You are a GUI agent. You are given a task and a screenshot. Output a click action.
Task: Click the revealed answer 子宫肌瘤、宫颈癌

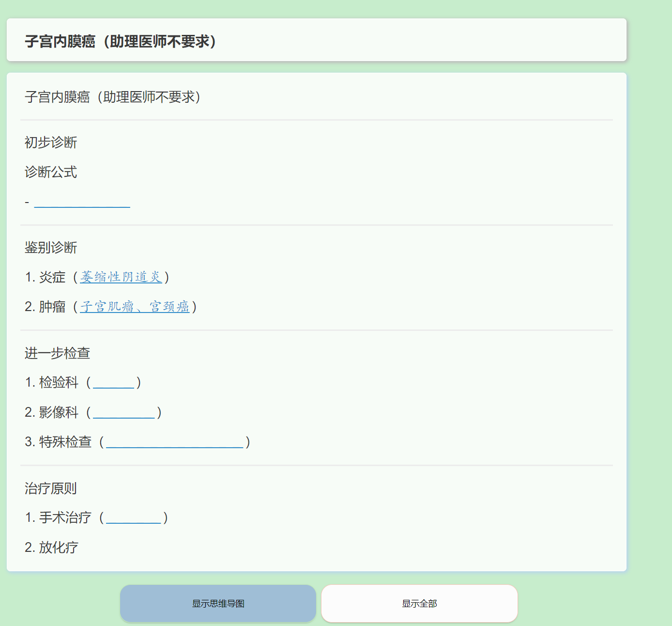point(135,307)
